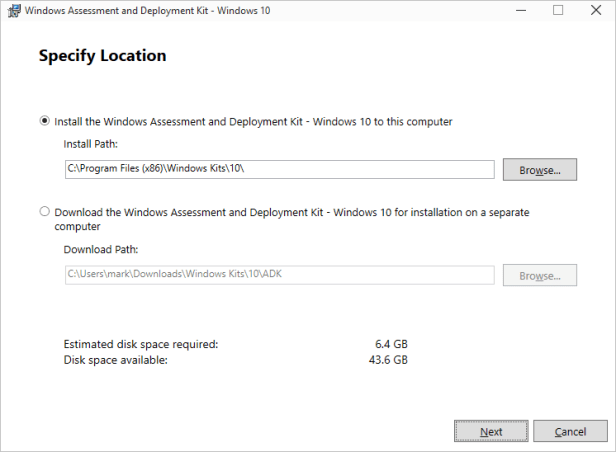Viewport: 616px width, 452px height.
Task: Click the greyed-out Browse button for download path
Action: pyautogui.click(x=539, y=275)
